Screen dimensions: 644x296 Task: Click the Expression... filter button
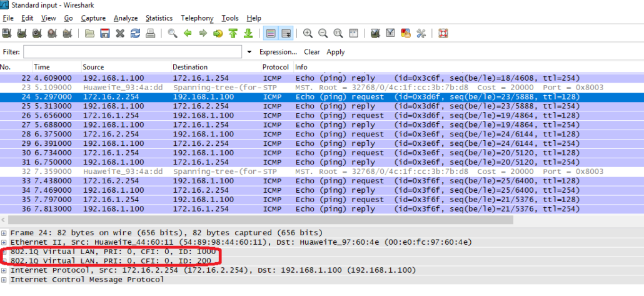click(x=278, y=52)
